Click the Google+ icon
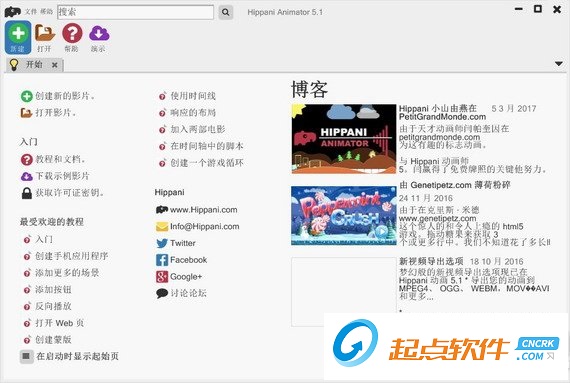Image resolution: width=570 pixels, height=383 pixels. click(162, 277)
